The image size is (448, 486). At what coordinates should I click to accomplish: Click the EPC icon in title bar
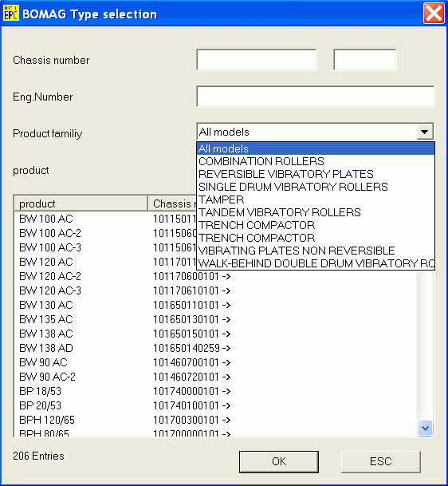coord(11,14)
